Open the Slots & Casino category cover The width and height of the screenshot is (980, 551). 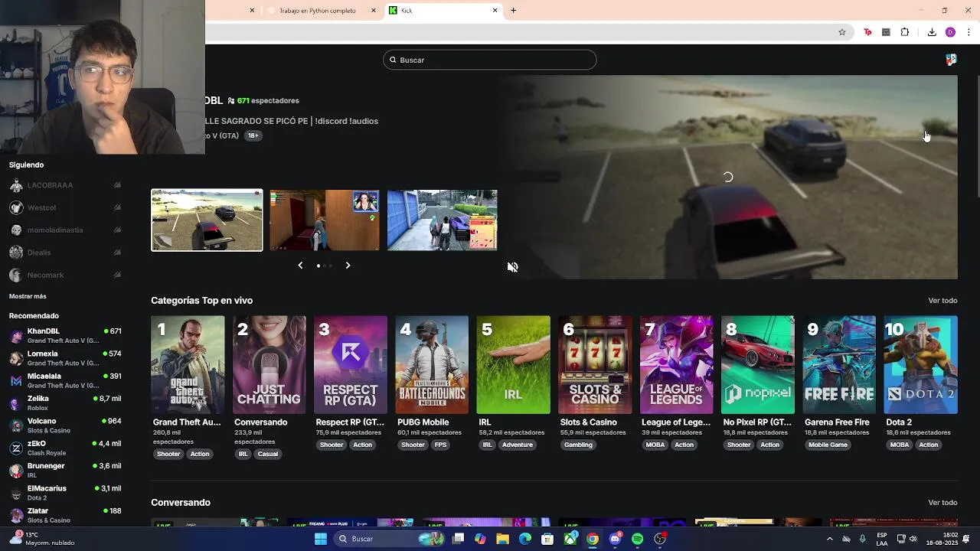tap(595, 365)
